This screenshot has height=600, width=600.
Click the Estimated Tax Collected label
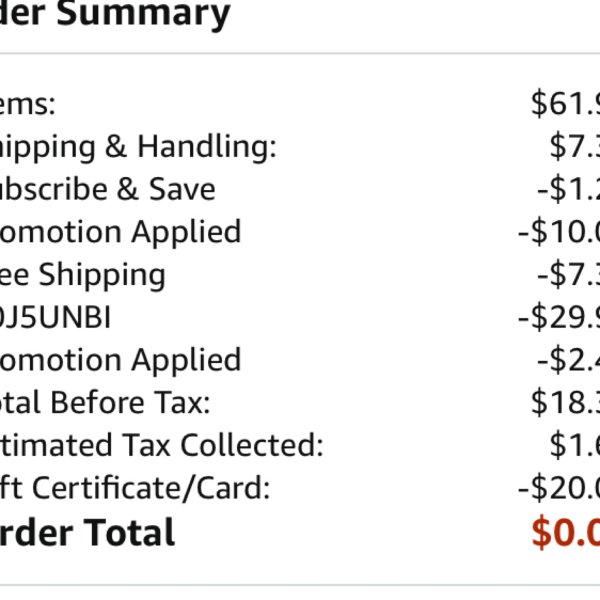click(162, 445)
